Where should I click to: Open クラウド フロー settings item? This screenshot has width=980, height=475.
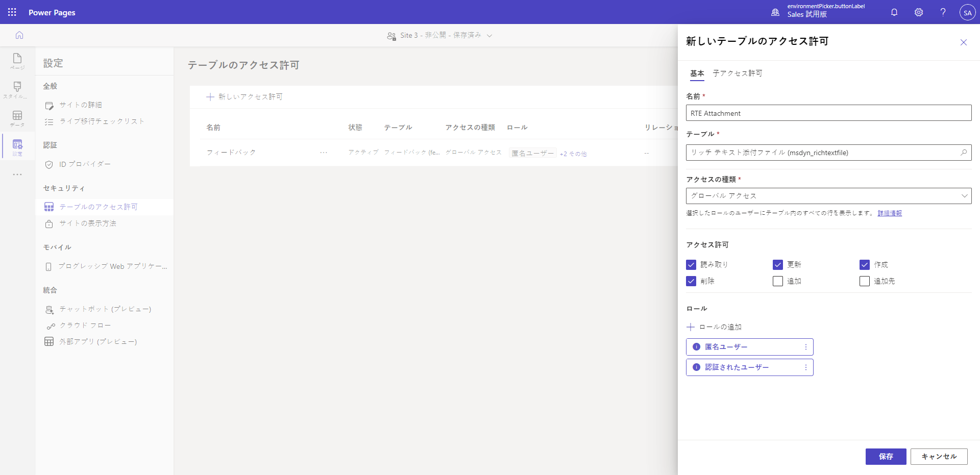85,326
